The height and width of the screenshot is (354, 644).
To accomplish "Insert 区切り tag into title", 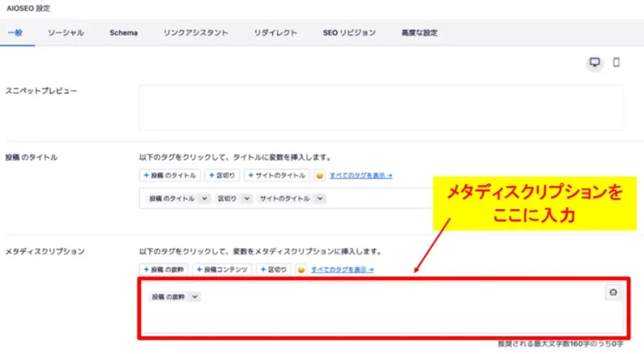I will tap(222, 175).
